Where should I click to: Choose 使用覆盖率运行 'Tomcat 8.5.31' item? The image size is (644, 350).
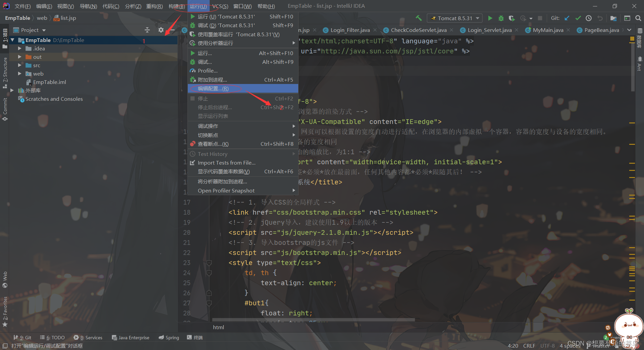(x=243, y=34)
